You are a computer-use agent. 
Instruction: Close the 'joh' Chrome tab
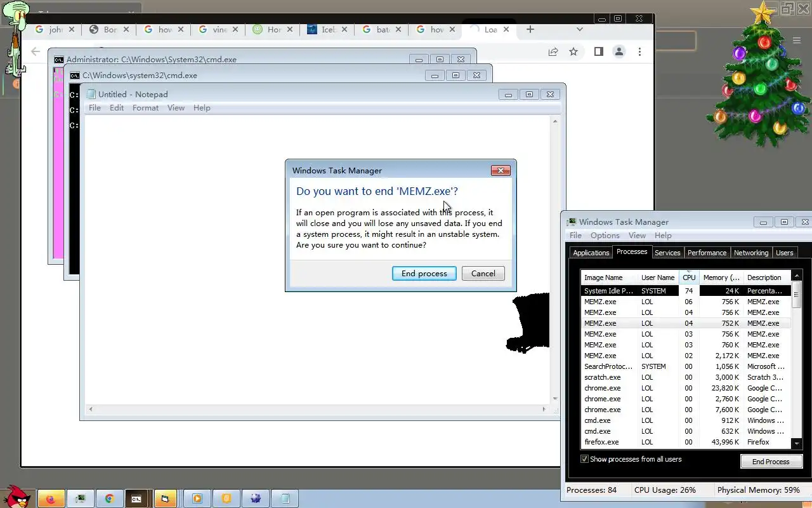point(71,29)
